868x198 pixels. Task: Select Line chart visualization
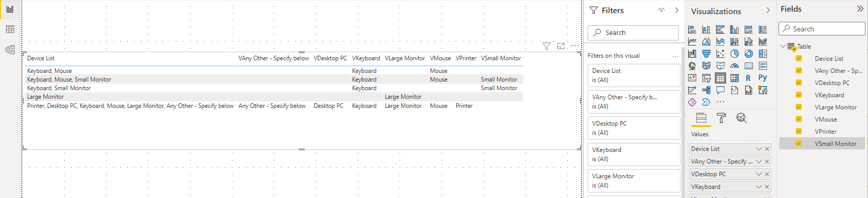point(692,42)
